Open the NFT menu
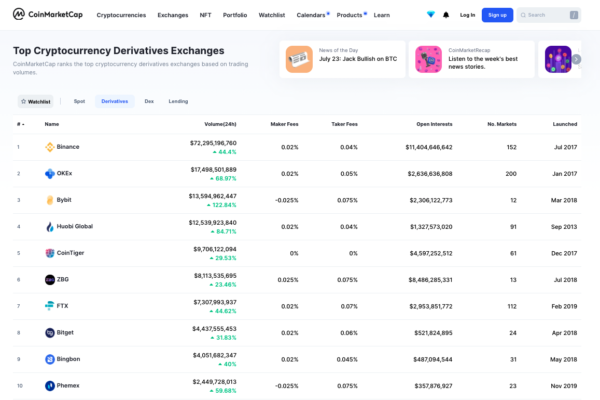 click(205, 15)
